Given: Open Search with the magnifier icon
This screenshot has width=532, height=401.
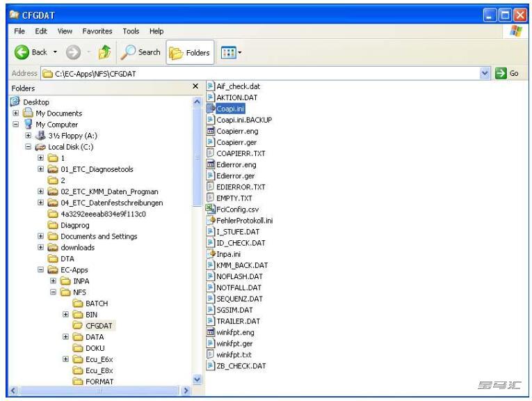Looking at the screenshot, I should pos(128,52).
